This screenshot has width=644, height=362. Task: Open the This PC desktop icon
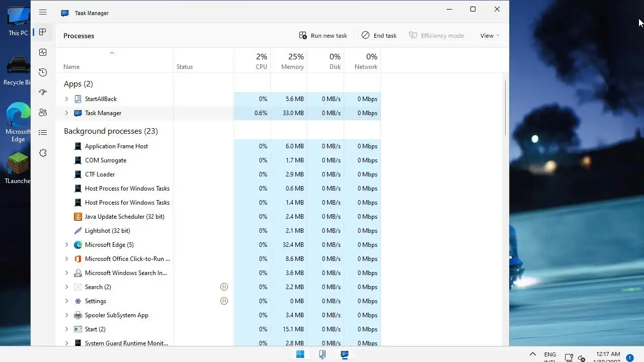tap(18, 21)
